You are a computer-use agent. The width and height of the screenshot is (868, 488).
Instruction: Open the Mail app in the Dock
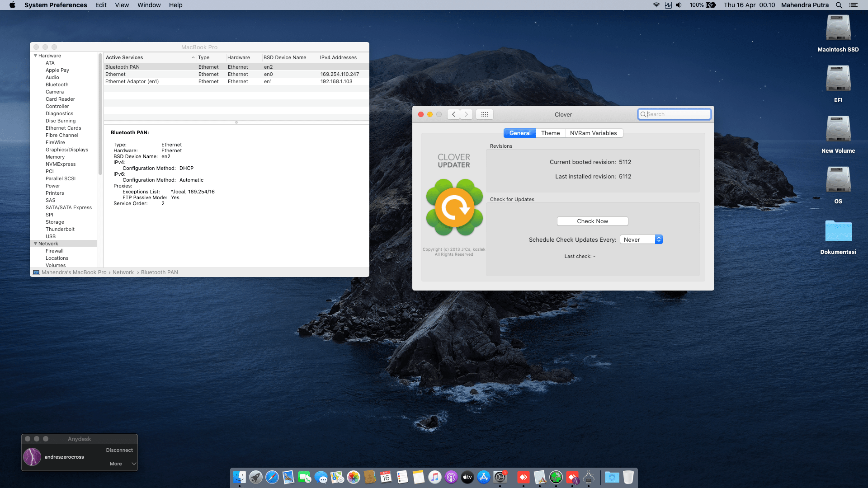pos(288,477)
